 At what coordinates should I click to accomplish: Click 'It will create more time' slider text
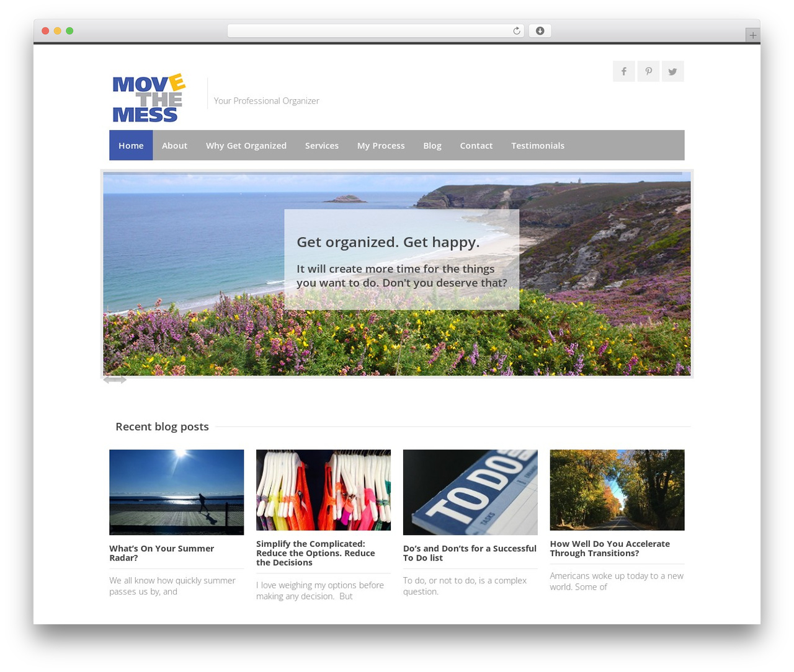(402, 276)
